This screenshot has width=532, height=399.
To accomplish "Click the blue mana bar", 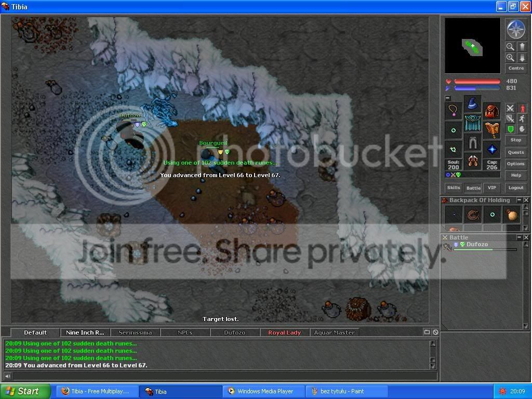I will coord(477,88).
